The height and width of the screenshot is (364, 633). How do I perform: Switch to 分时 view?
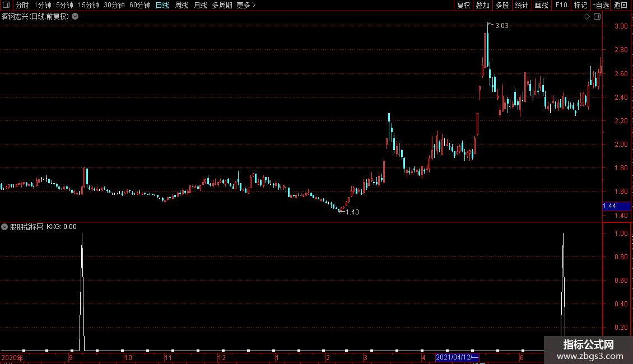pos(22,5)
